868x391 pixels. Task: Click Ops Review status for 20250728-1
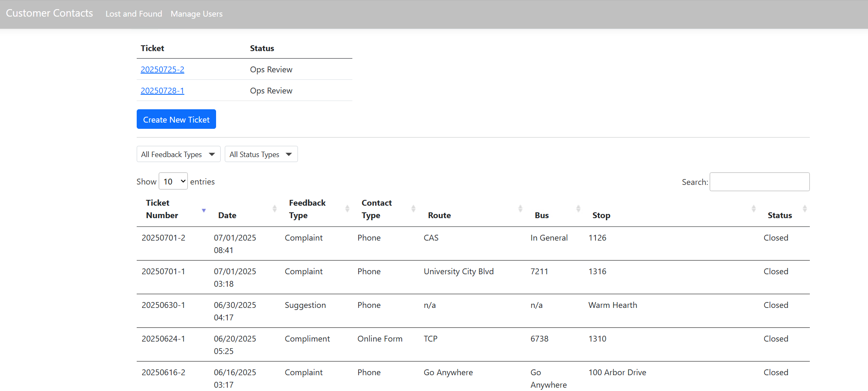click(x=271, y=91)
